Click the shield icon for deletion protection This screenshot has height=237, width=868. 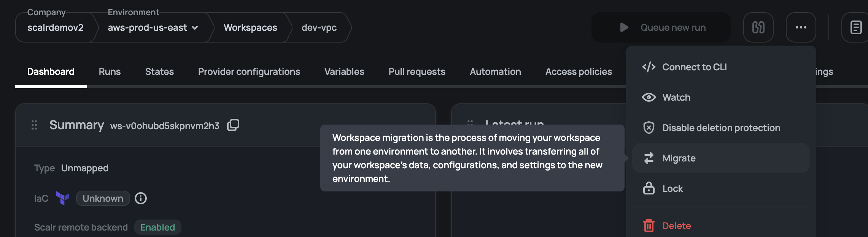(649, 128)
